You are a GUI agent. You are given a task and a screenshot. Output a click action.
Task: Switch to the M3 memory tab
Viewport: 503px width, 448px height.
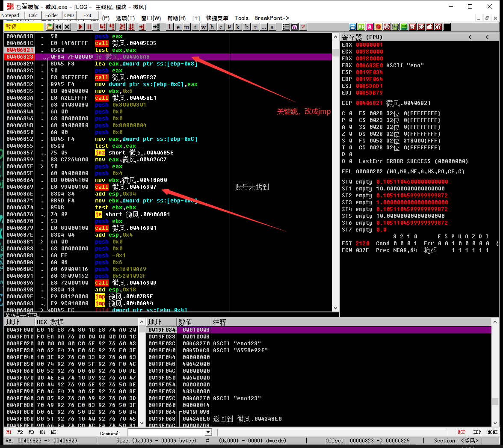[31, 432]
